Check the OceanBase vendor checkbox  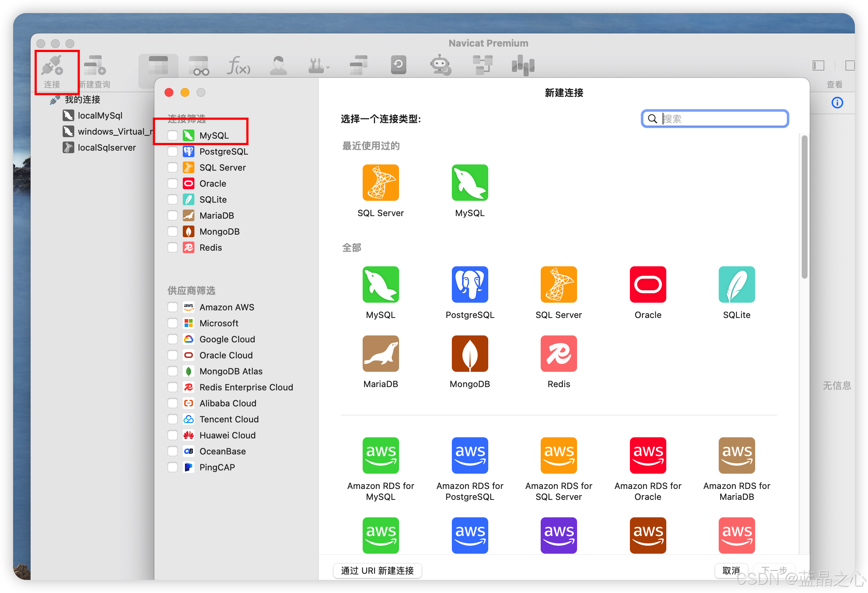(x=173, y=452)
